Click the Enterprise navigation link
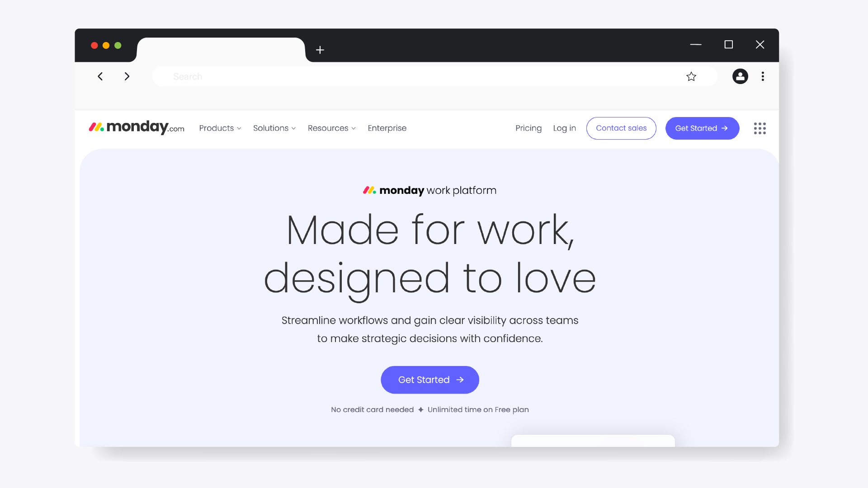Image resolution: width=868 pixels, height=488 pixels. [x=387, y=127]
